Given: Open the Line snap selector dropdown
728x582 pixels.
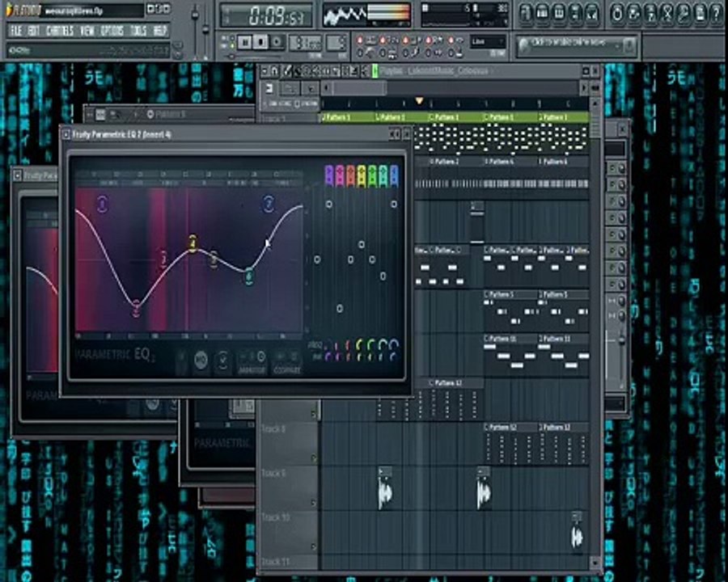Looking at the screenshot, I should [x=488, y=42].
